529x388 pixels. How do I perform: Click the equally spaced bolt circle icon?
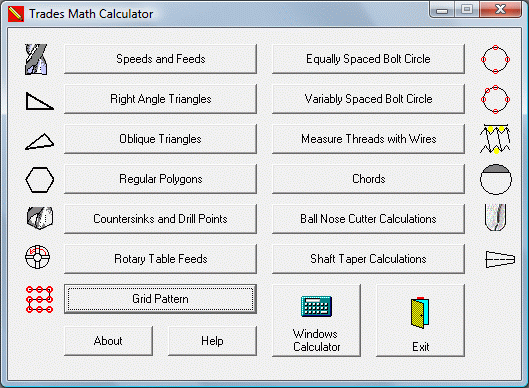pyautogui.click(x=495, y=59)
